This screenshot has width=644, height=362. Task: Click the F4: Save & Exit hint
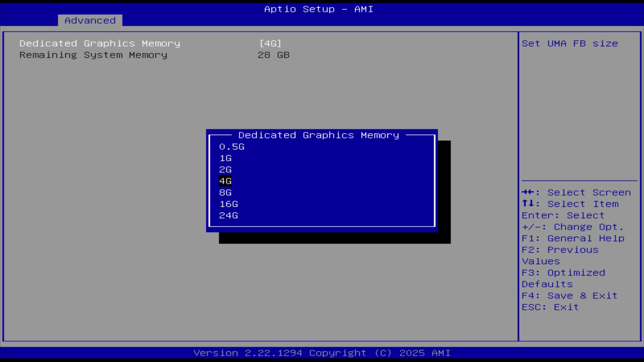(x=569, y=296)
